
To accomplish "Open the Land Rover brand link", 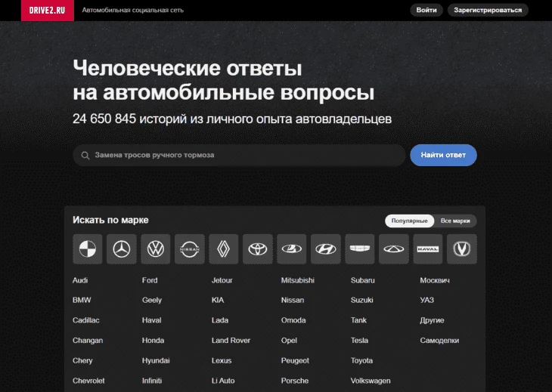I will [x=231, y=341].
